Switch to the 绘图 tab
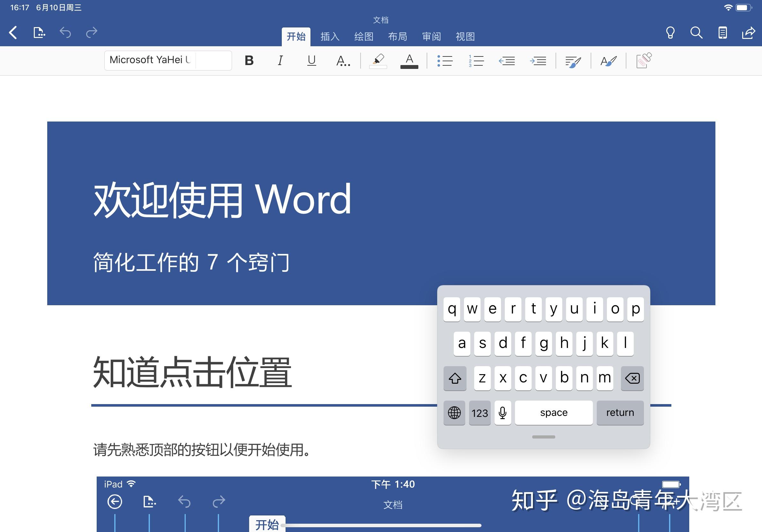The width and height of the screenshot is (762, 532). 364,36
